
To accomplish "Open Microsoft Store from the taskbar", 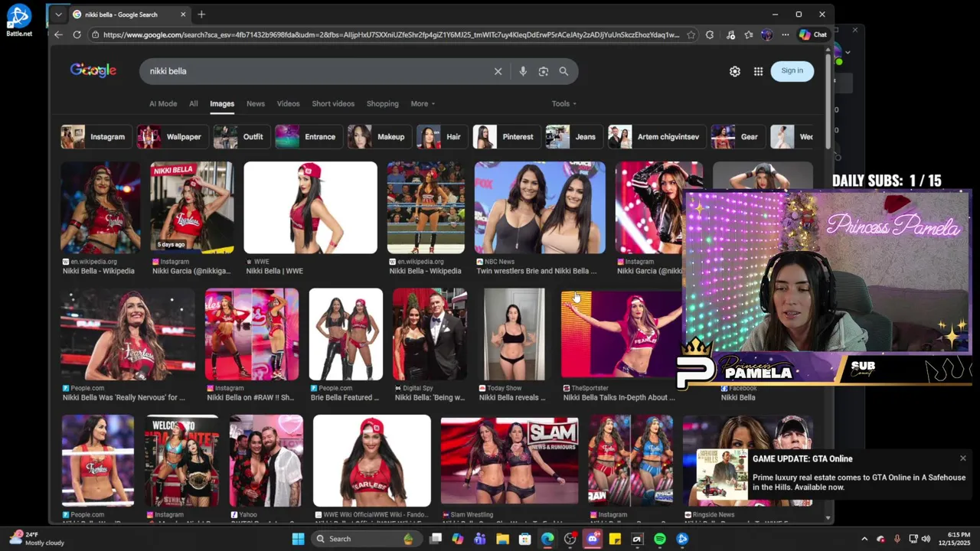I will tap(524, 539).
